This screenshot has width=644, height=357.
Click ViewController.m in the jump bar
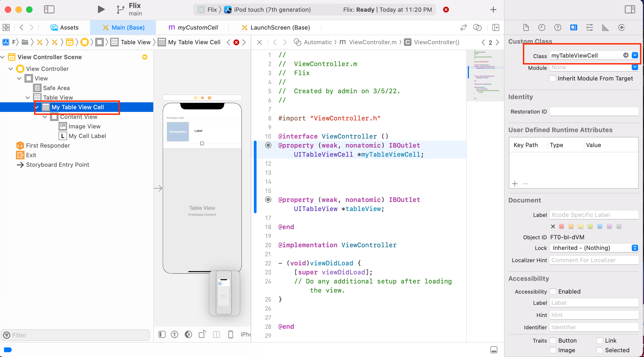pos(372,42)
